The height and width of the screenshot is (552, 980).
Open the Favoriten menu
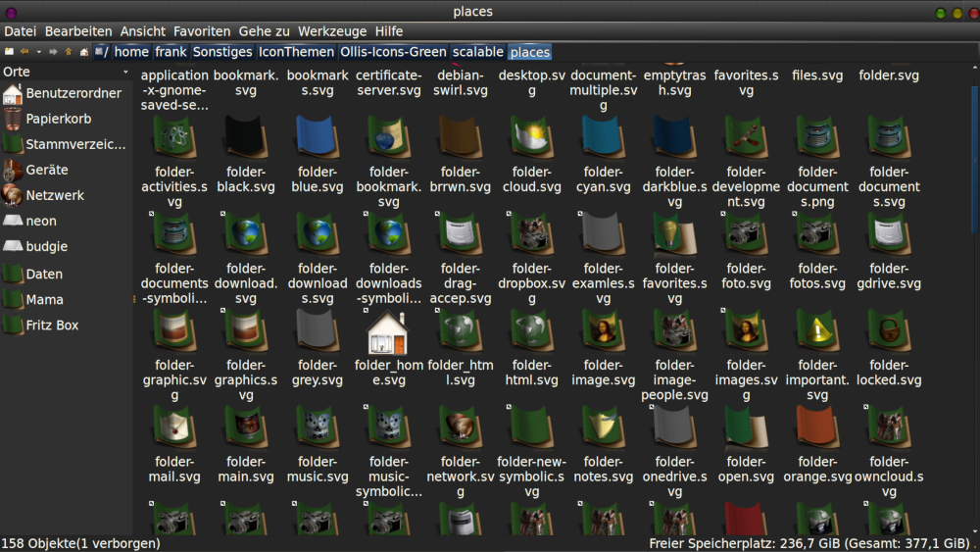[202, 31]
